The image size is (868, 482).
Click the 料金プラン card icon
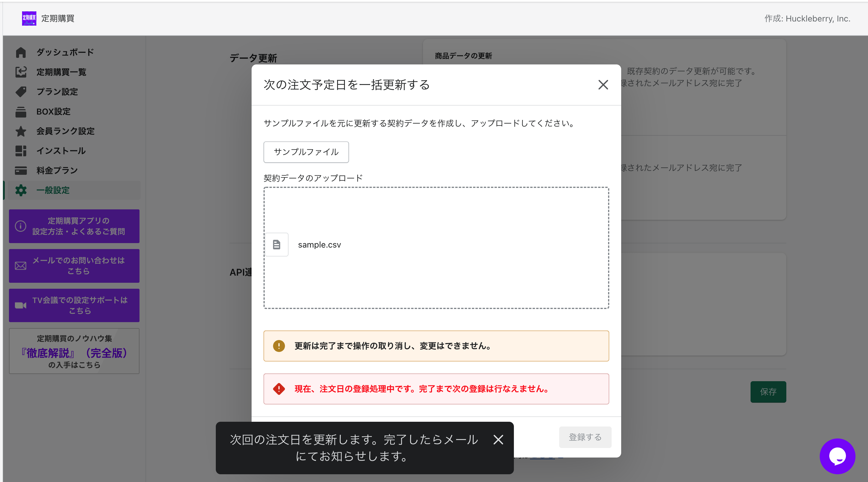(21, 171)
